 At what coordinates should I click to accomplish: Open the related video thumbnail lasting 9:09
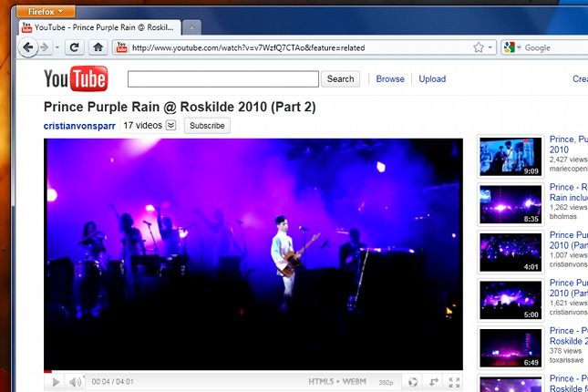511,157
